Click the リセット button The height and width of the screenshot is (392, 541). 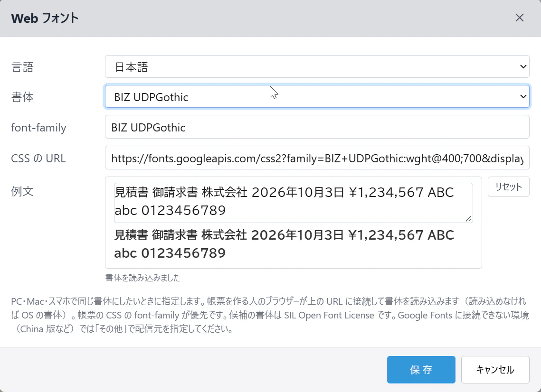[509, 187]
